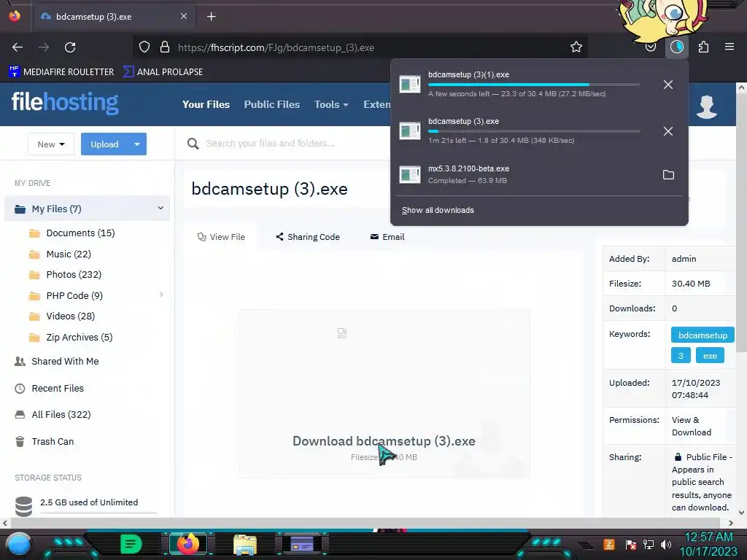Open the Documents (15) folder

80,233
